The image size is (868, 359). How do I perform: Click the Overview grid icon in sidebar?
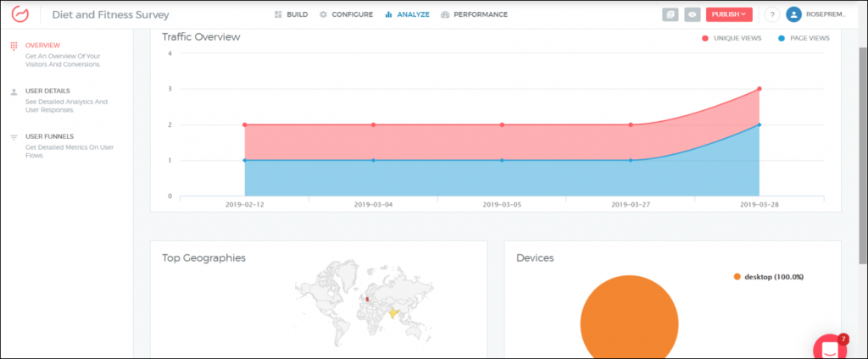tap(14, 45)
